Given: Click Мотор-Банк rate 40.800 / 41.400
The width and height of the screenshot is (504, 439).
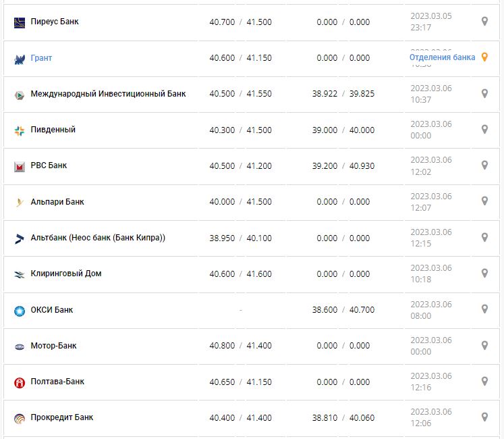Looking at the screenshot, I should [x=240, y=346].
